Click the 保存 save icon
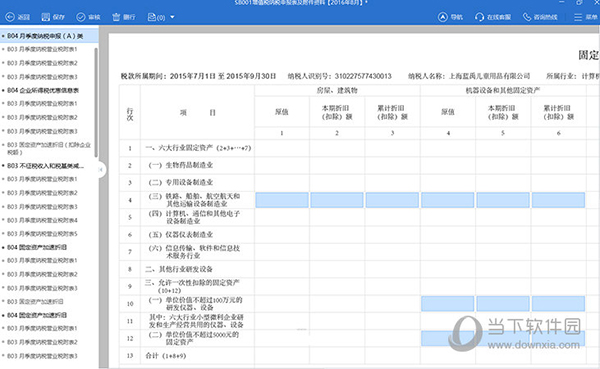600x369 pixels. [46, 17]
